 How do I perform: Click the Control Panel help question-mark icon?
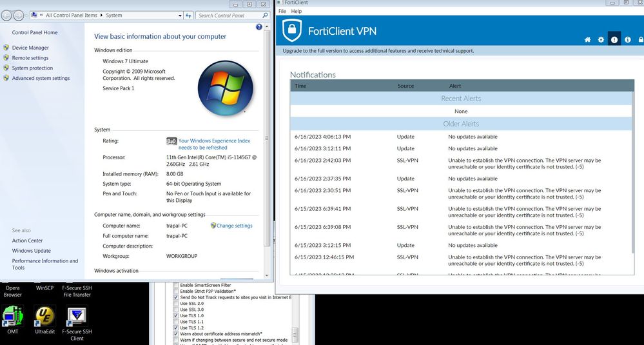coord(259,26)
